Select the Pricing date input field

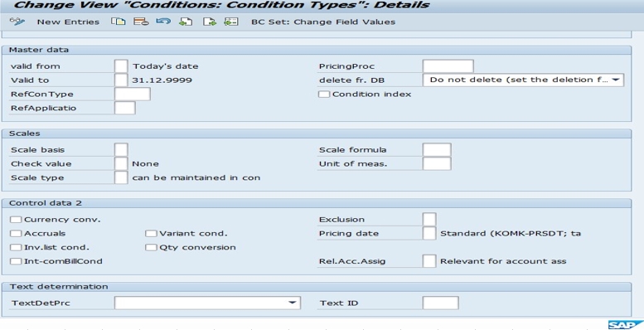(429, 234)
